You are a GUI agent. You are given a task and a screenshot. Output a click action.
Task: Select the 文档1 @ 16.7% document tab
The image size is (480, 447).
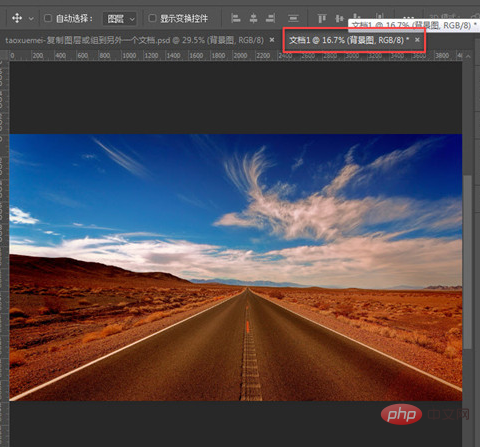click(349, 40)
